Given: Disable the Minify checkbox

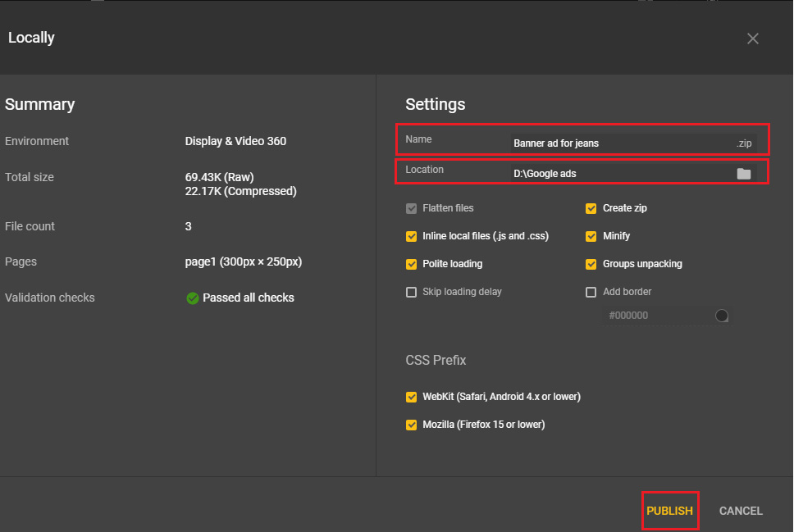Looking at the screenshot, I should click(591, 236).
